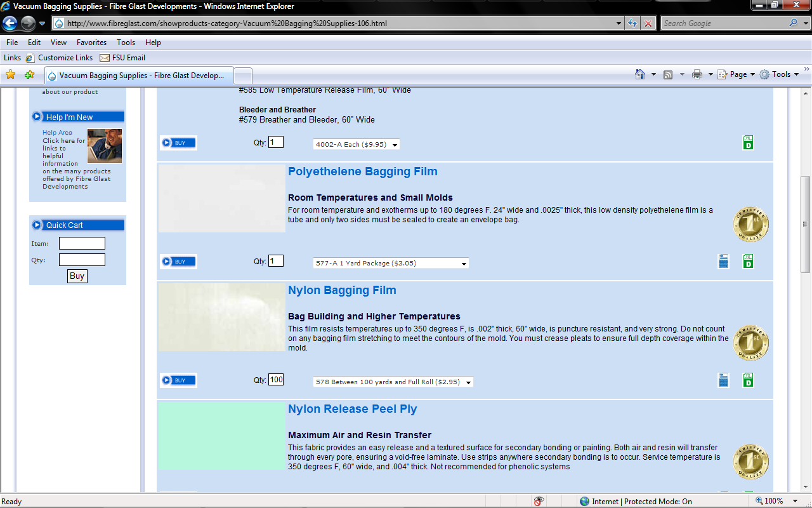
Task: Click the Home page icon
Action: tap(640, 74)
